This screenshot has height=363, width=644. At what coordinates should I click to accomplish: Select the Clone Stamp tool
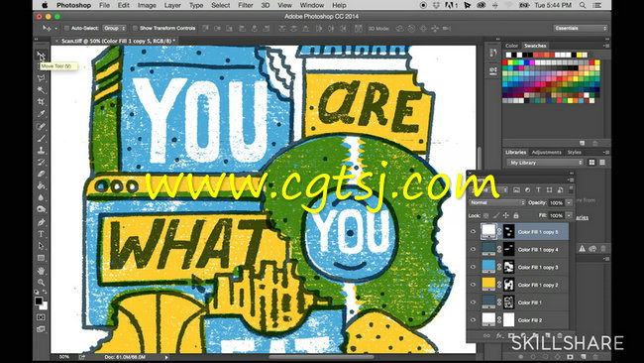(41, 150)
